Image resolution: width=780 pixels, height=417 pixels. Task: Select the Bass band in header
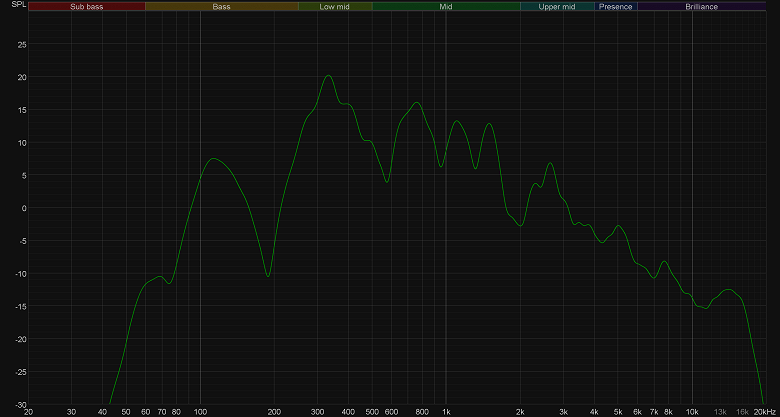coord(221,6)
